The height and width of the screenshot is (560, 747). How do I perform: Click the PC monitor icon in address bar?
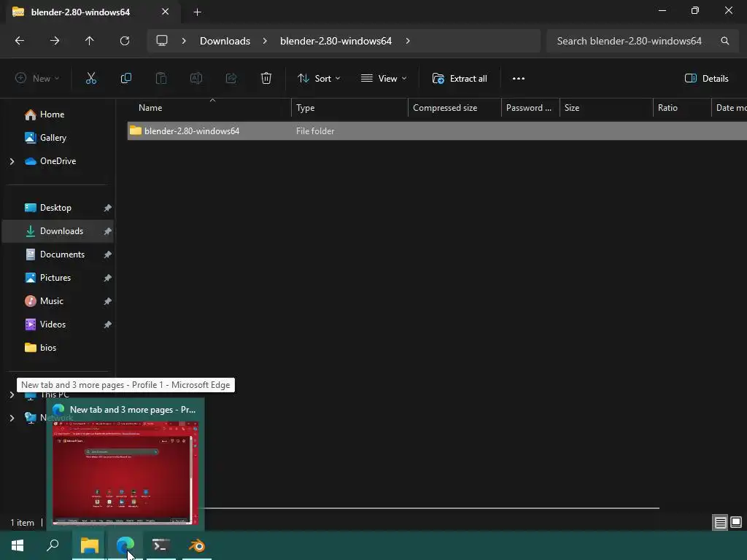tap(162, 41)
